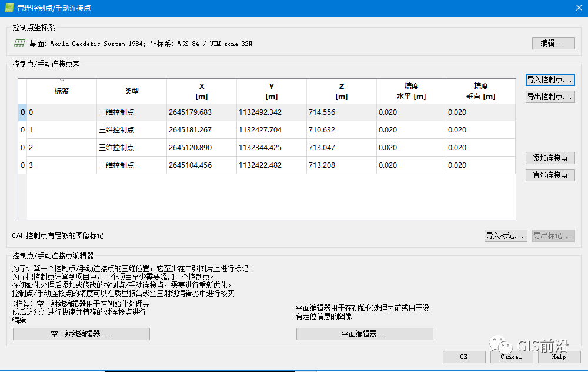Open the 平面编辑器 editor
Viewport: 588px width, 372px height.
365,334
